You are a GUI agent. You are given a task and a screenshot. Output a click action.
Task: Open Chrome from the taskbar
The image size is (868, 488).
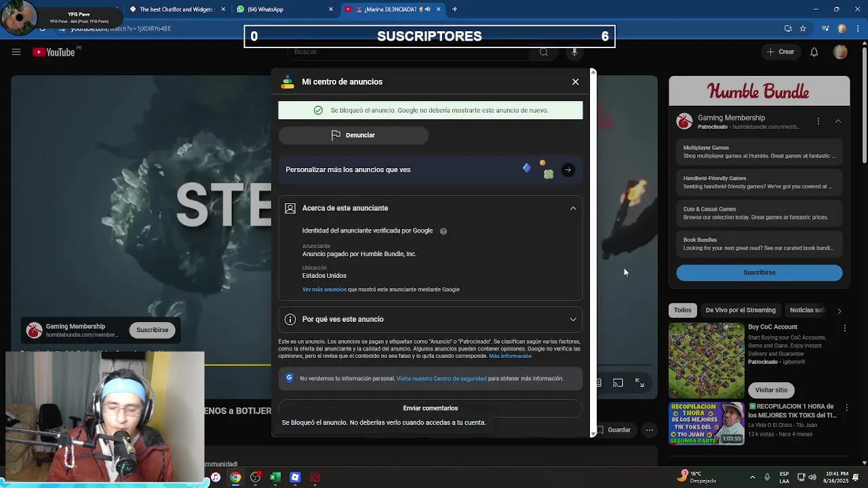click(x=235, y=478)
